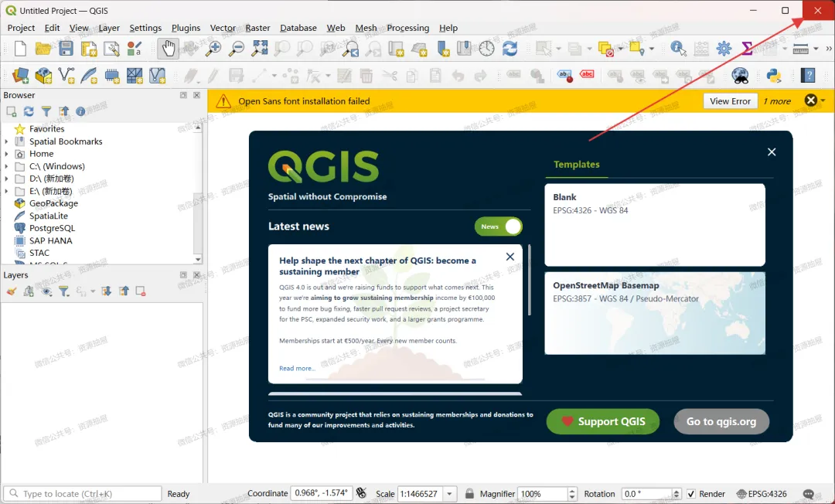835x504 pixels.
Task: Select the Identify Features tool
Action: click(x=678, y=49)
